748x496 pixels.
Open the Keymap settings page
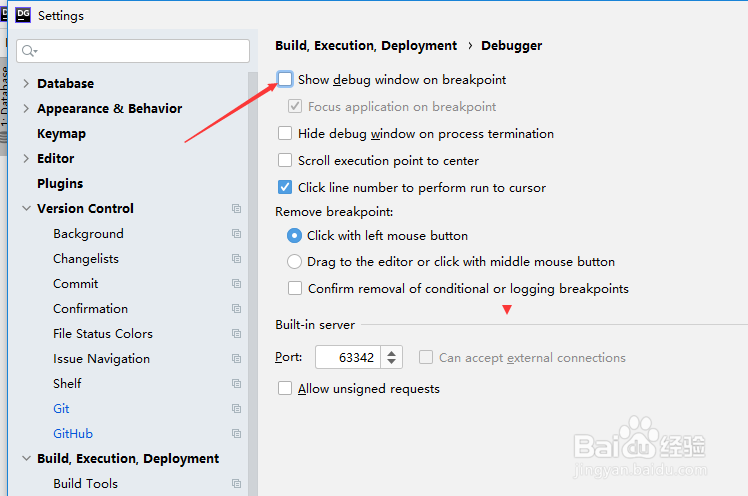pyautogui.click(x=61, y=134)
